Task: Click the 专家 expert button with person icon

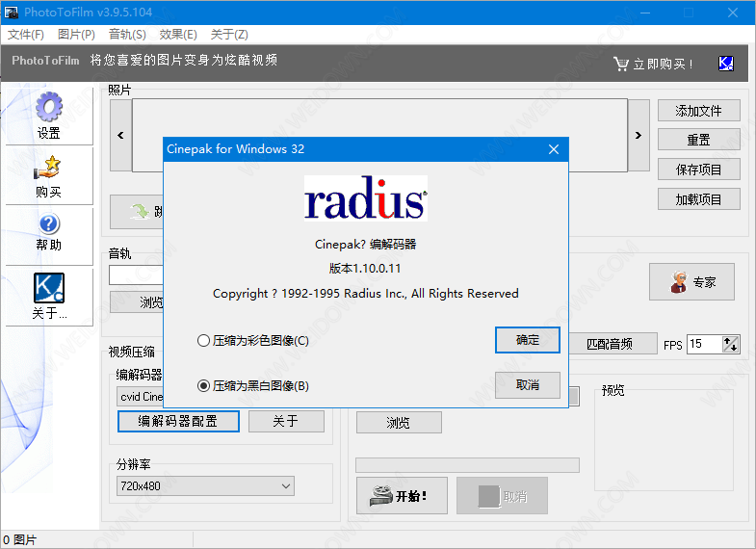Action: [691, 282]
